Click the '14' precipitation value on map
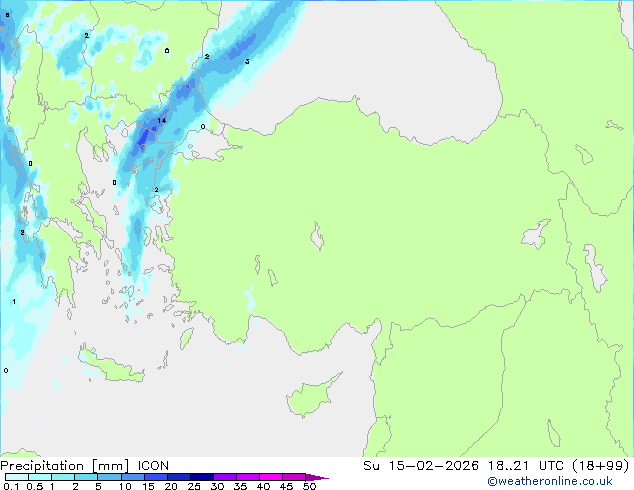 [x=162, y=120]
